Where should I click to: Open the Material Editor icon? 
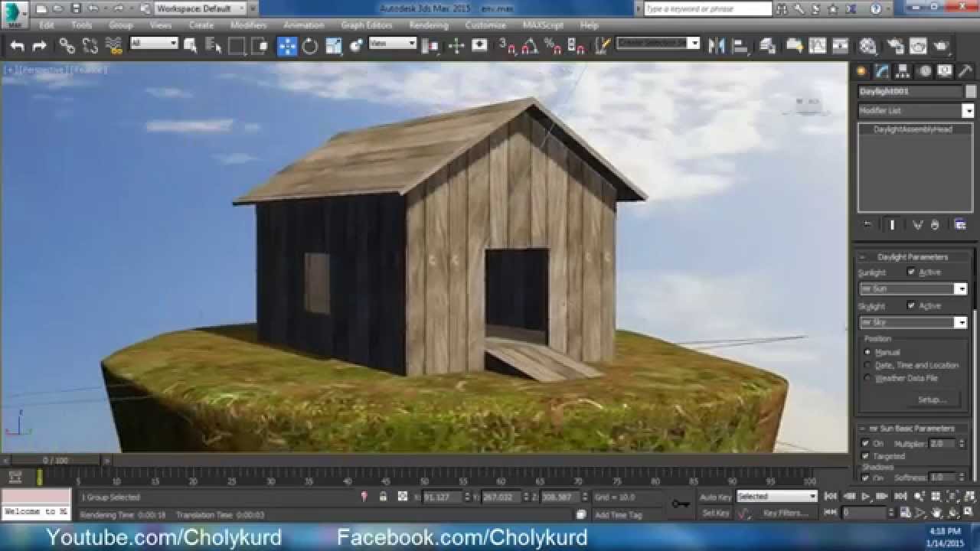click(x=867, y=46)
